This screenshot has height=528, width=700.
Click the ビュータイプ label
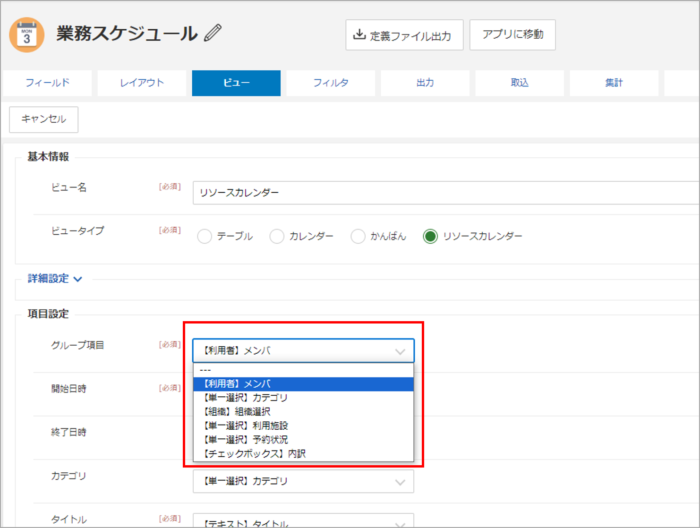point(78,231)
